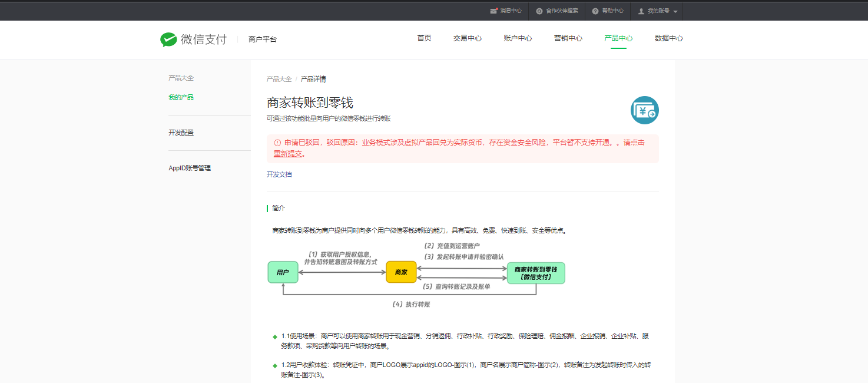868x383 pixels.
Task: Click 重新提交 link in rejection notice
Action: (x=288, y=154)
